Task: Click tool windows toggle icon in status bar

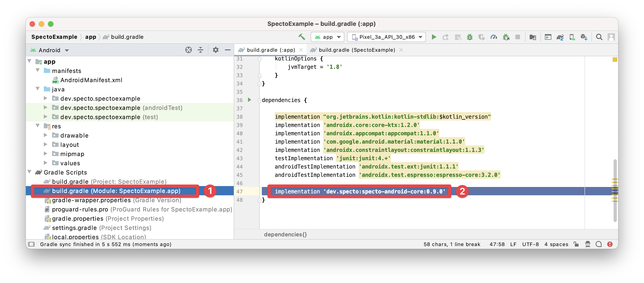Action: point(32,244)
